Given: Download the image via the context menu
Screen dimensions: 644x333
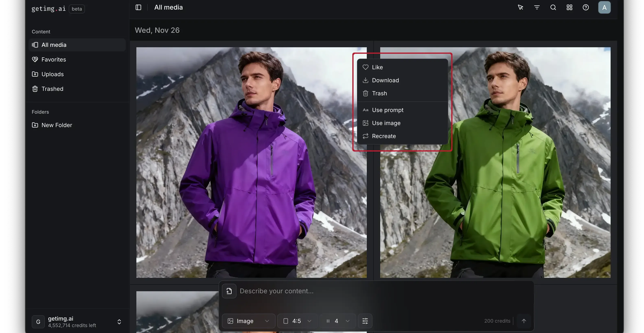Looking at the screenshot, I should point(385,80).
